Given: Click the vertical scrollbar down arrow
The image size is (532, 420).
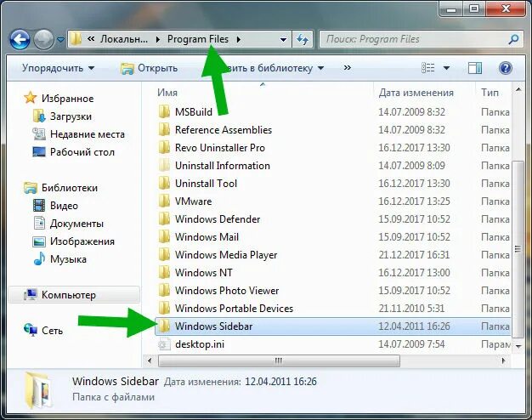Looking at the screenshot, I should tap(518, 347).
